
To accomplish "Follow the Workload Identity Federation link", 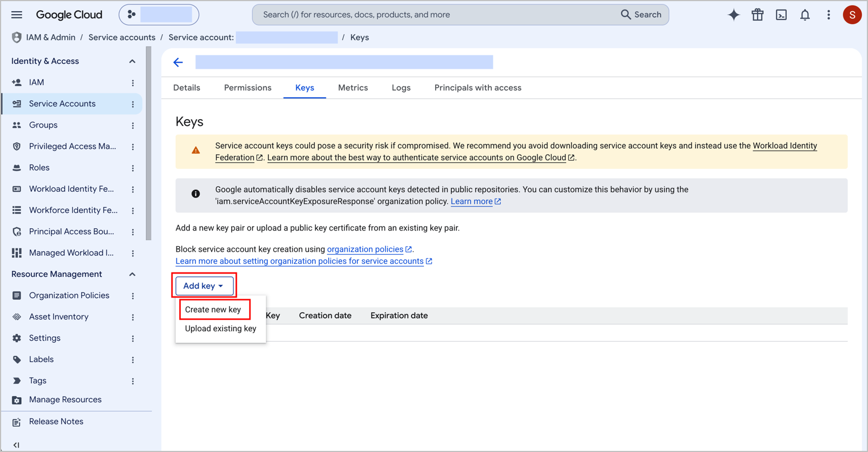I will [785, 146].
